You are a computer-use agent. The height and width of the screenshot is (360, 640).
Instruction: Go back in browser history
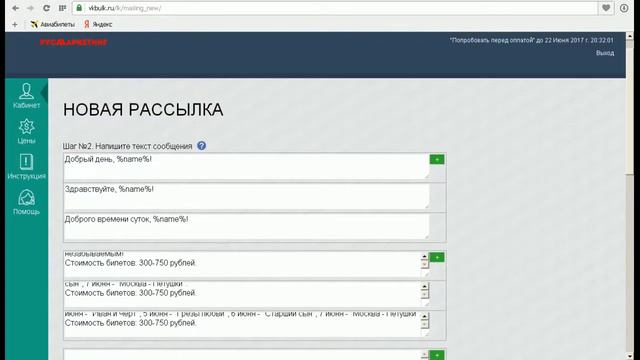coord(16,8)
